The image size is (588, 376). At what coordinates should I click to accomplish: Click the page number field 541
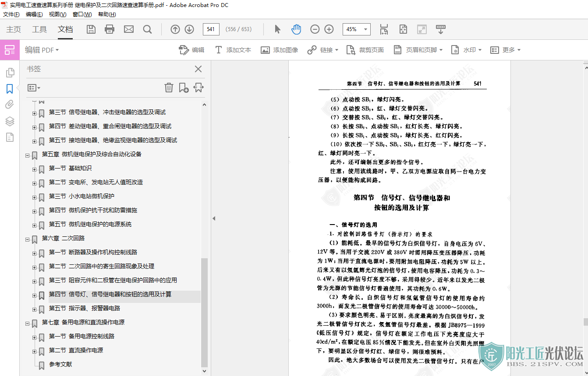(211, 29)
